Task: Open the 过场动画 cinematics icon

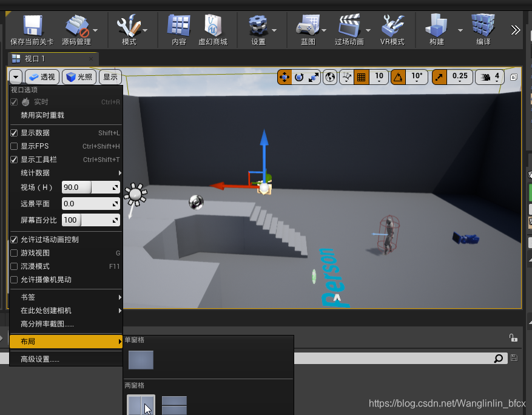Action: click(349, 26)
